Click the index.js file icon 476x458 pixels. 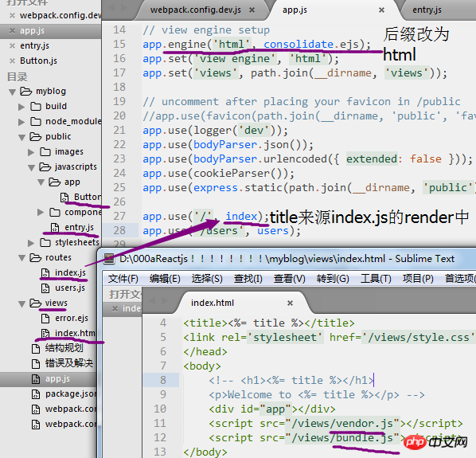45,273
